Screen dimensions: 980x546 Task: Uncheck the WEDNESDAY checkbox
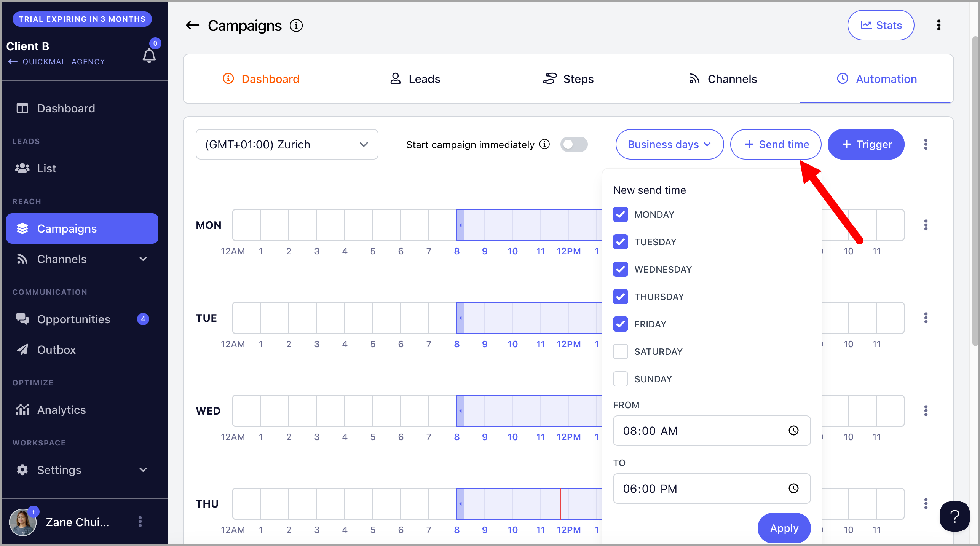621,270
